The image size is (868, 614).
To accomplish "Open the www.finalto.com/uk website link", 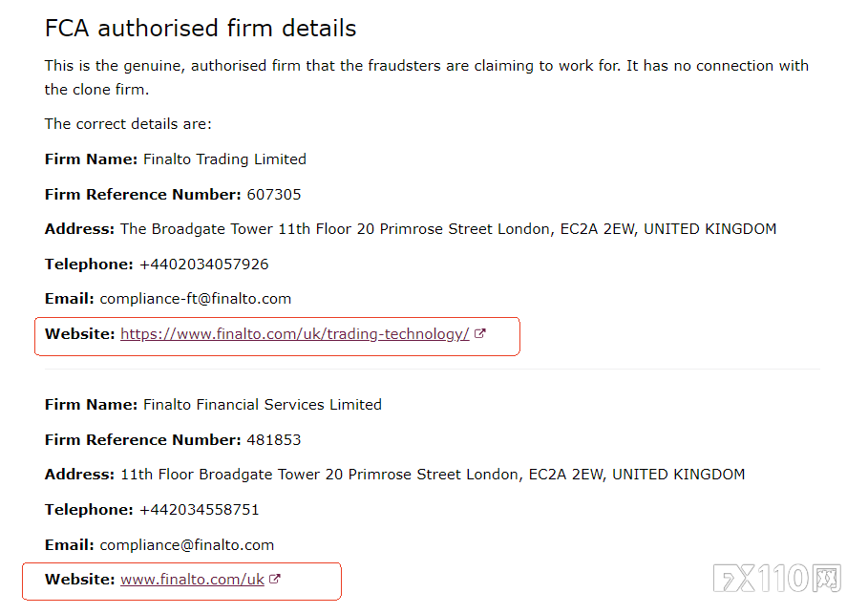I will (192, 580).
